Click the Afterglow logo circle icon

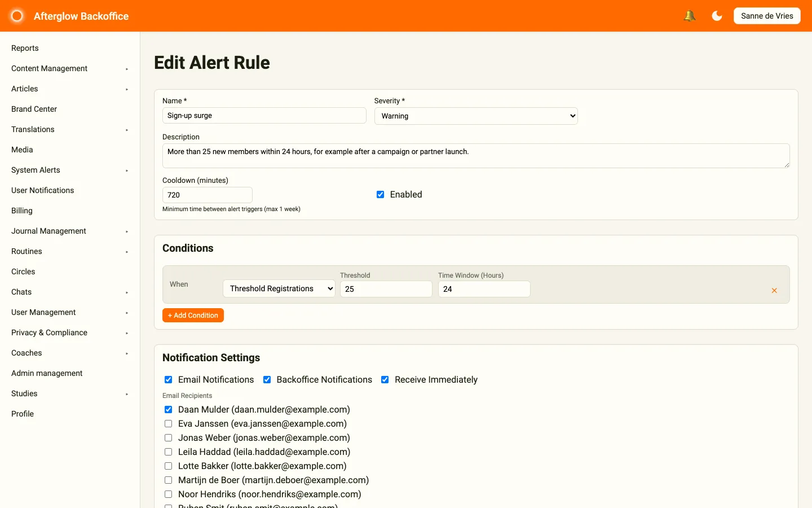17,16
